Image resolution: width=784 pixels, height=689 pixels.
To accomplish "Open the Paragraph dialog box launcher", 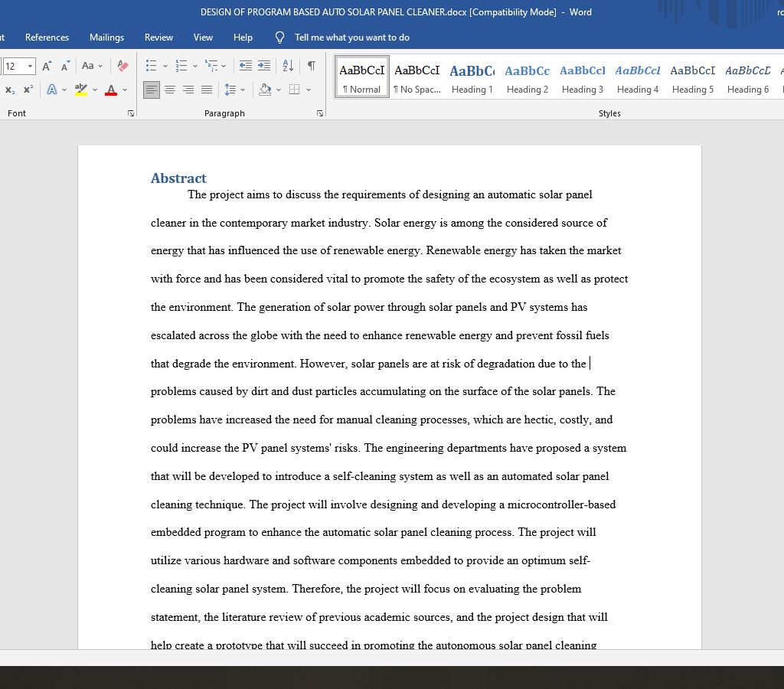I will 320,113.
